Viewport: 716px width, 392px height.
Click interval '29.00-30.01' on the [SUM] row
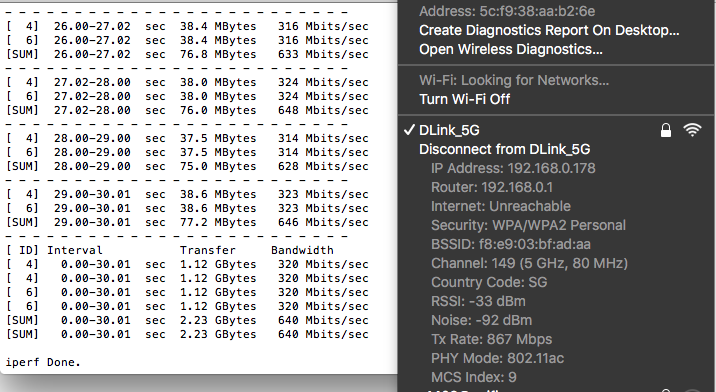(x=92, y=222)
